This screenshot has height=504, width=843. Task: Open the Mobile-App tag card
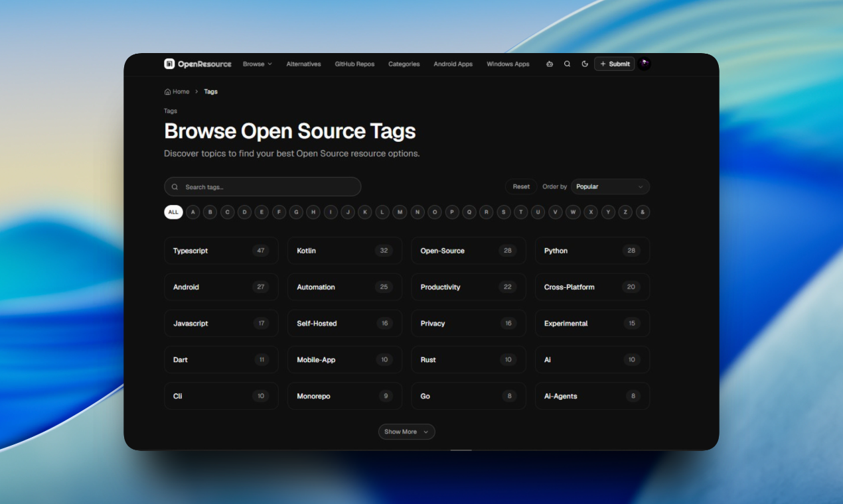coord(345,359)
